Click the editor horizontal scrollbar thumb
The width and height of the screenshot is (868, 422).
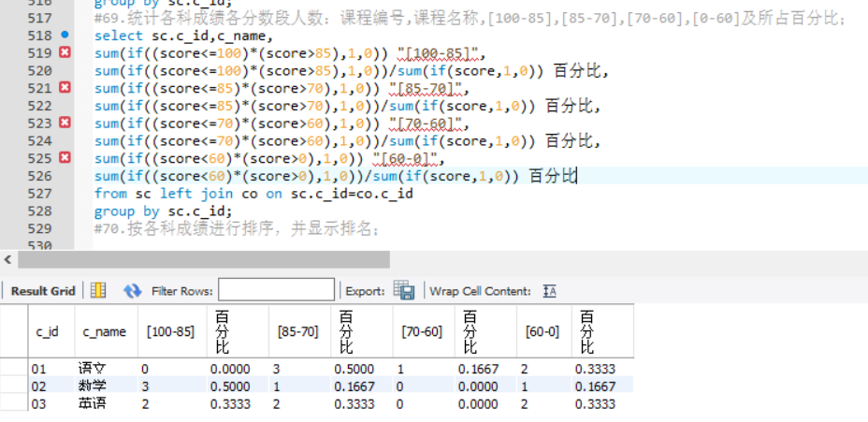204,259
